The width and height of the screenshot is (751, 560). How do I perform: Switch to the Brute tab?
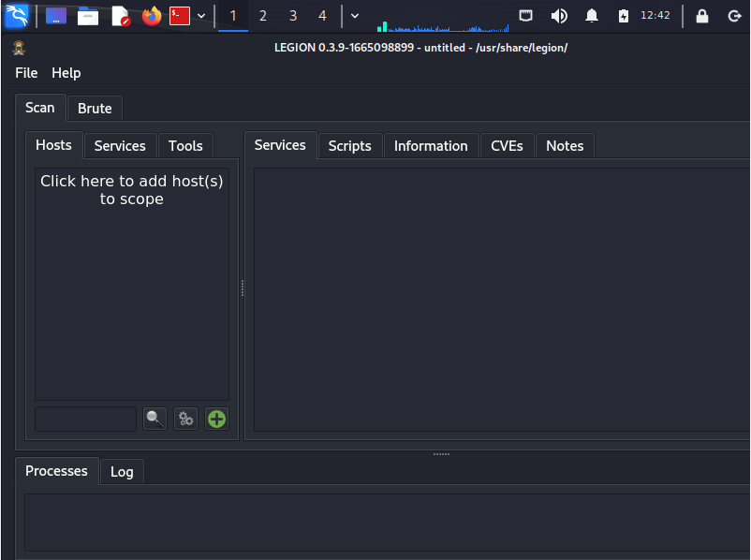coord(95,109)
